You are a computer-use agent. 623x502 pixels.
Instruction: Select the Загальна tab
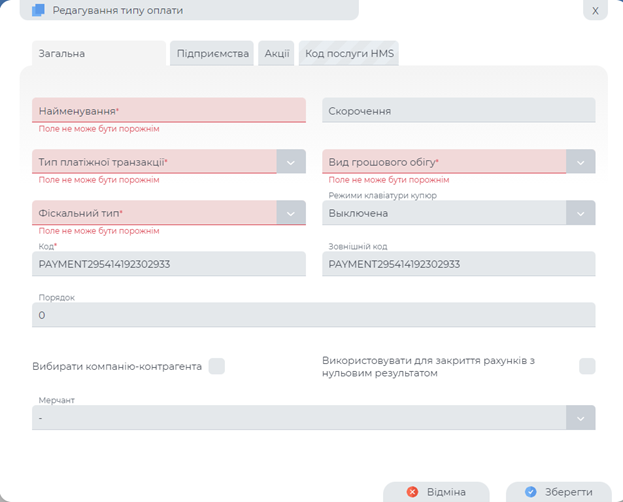[60, 53]
